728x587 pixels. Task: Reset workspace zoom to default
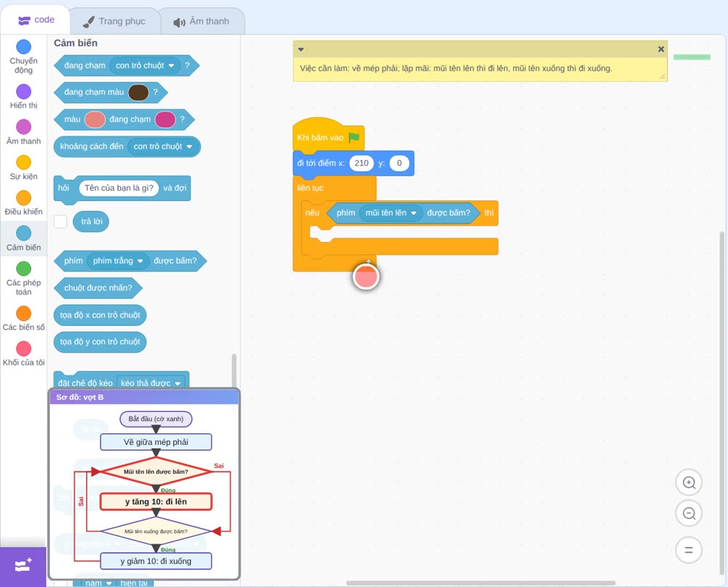pos(689,551)
